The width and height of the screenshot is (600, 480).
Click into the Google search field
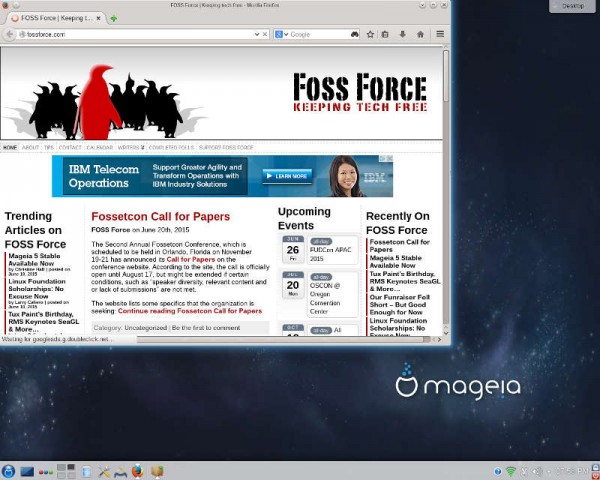320,34
